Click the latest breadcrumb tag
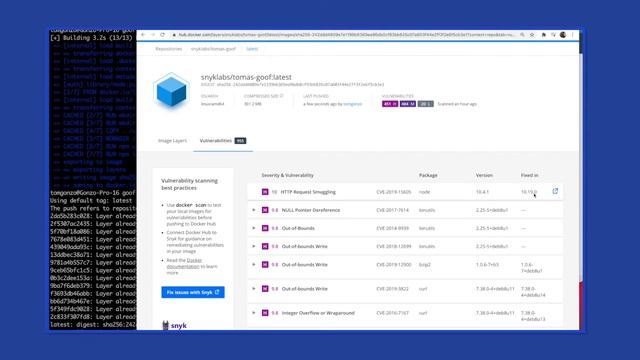This screenshot has height=360, width=640. point(252,49)
